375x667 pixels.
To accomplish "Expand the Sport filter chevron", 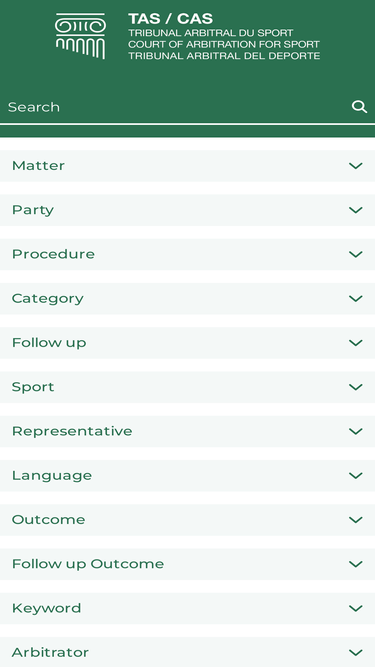I will tap(355, 387).
